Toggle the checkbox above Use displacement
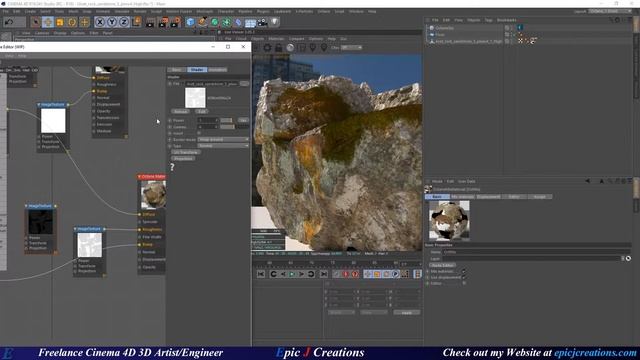 (464, 271)
